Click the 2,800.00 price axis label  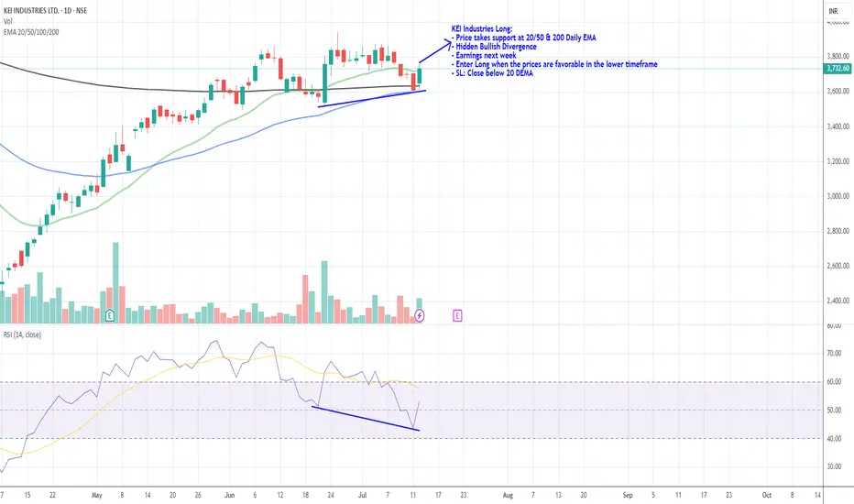838,231
